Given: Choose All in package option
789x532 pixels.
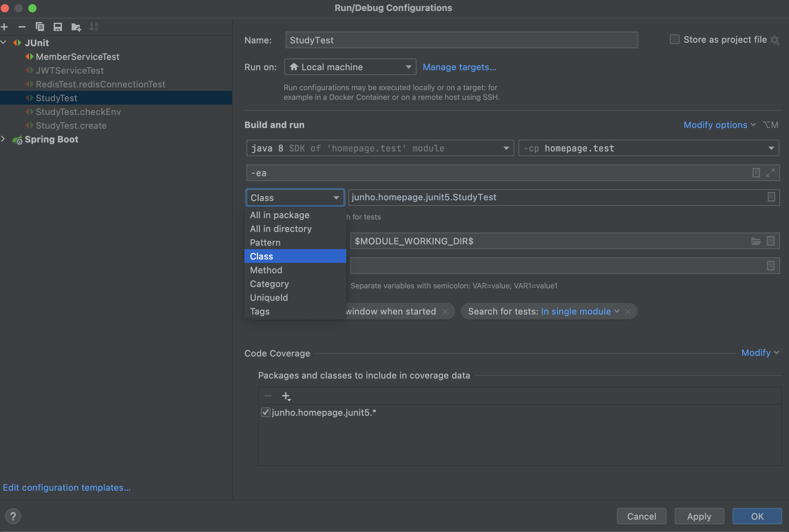Looking at the screenshot, I should pos(280,215).
